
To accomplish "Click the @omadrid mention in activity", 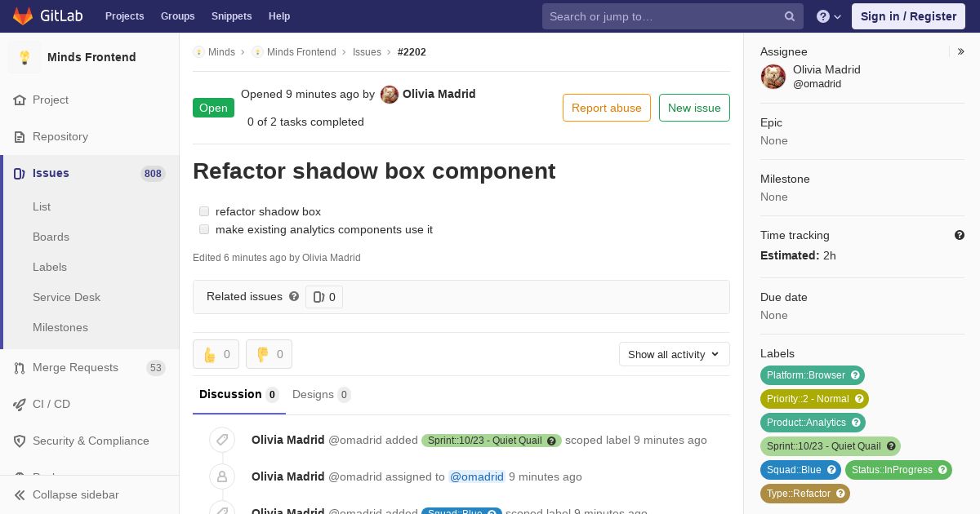I will tap(477, 476).
